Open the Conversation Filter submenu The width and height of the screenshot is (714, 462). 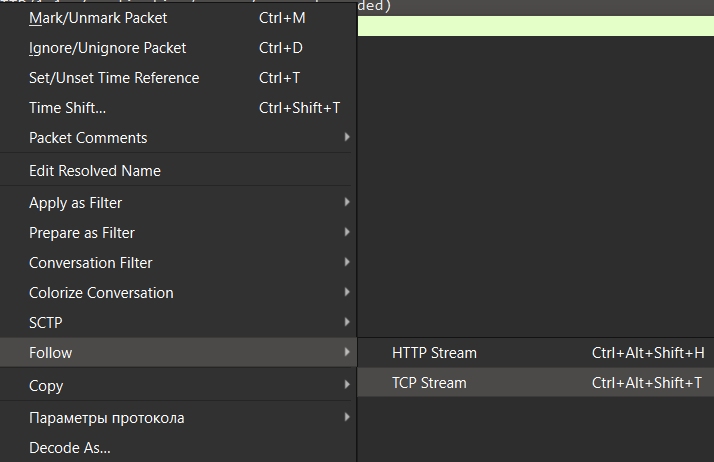(91, 263)
